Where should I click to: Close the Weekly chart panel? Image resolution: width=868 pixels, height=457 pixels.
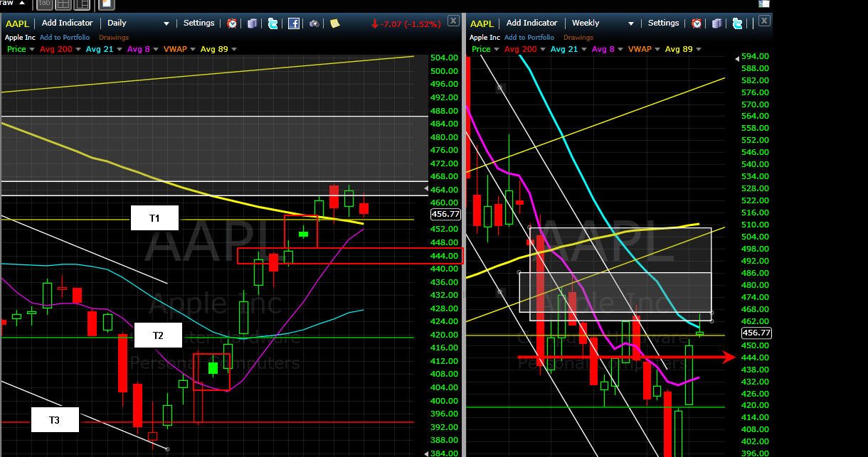[x=763, y=21]
